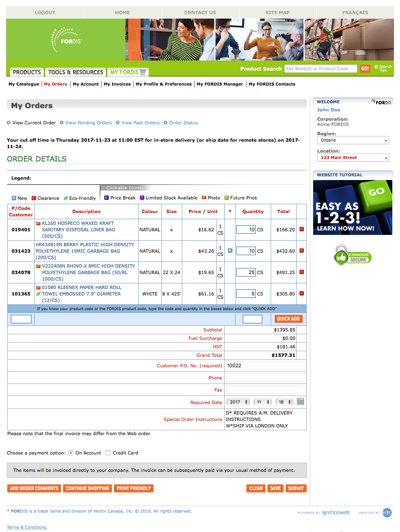Click the New badge on item 031423
The image size is (400, 532).
(230, 251)
